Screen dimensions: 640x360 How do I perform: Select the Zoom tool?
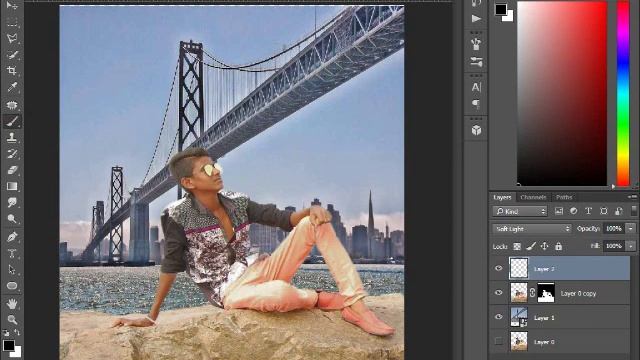click(12, 319)
